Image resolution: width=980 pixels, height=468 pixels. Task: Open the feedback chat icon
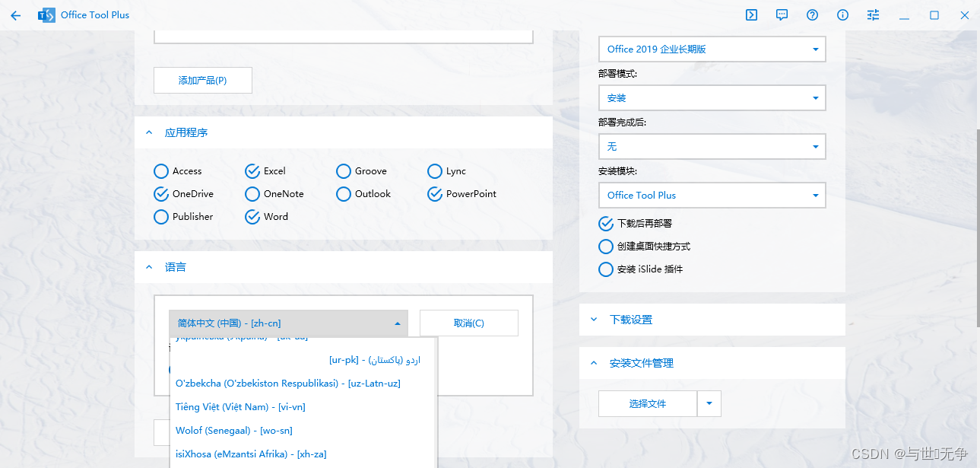[x=782, y=14]
